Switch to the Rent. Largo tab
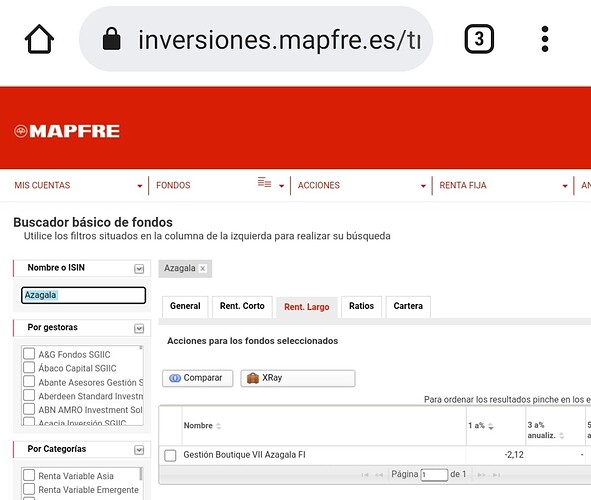This screenshot has height=500, width=591. coord(307,307)
